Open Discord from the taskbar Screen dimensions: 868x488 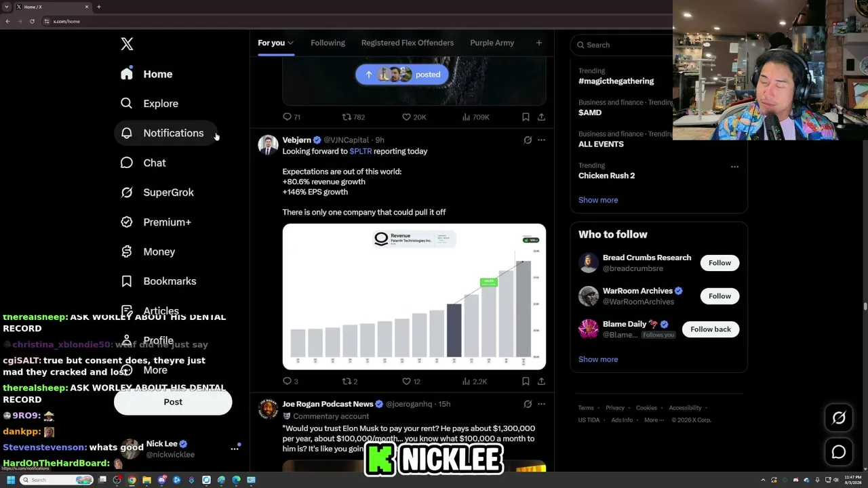pyautogui.click(x=162, y=480)
